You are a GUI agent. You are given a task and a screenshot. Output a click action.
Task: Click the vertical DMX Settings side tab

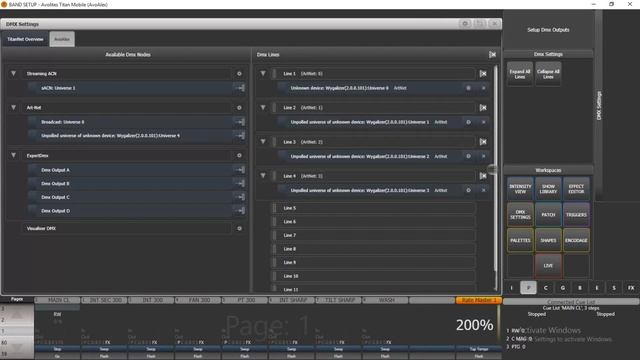pyautogui.click(x=599, y=105)
